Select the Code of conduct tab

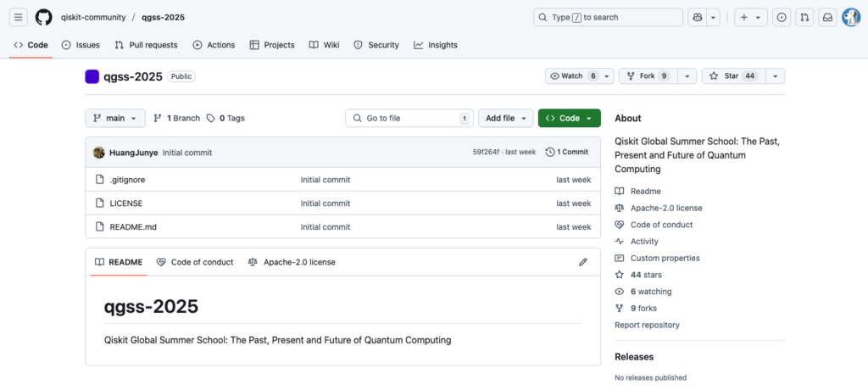195,262
